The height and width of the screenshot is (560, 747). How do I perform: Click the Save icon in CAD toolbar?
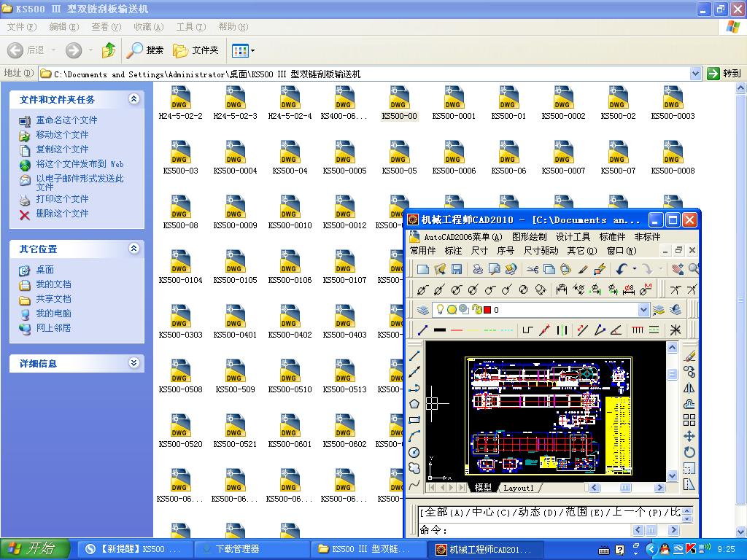pyautogui.click(x=457, y=269)
